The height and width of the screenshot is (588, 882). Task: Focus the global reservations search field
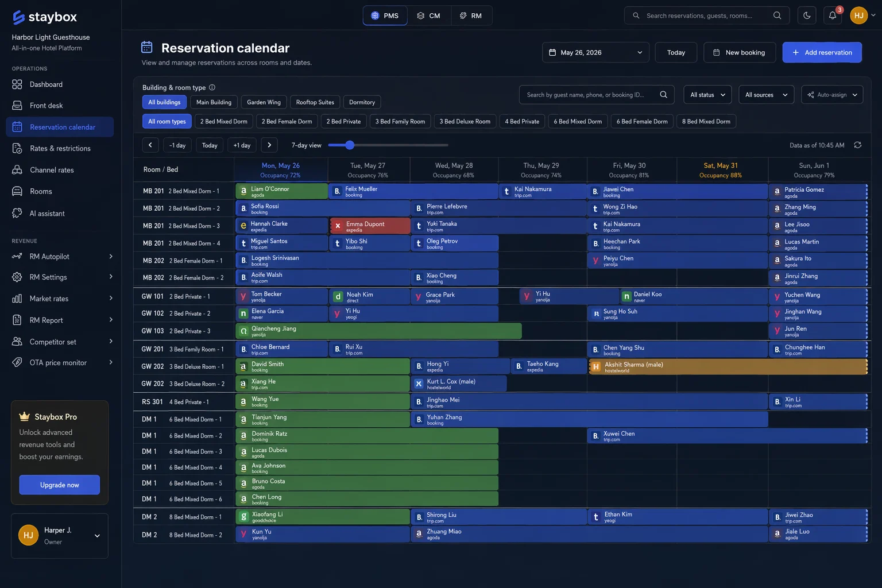707,16
